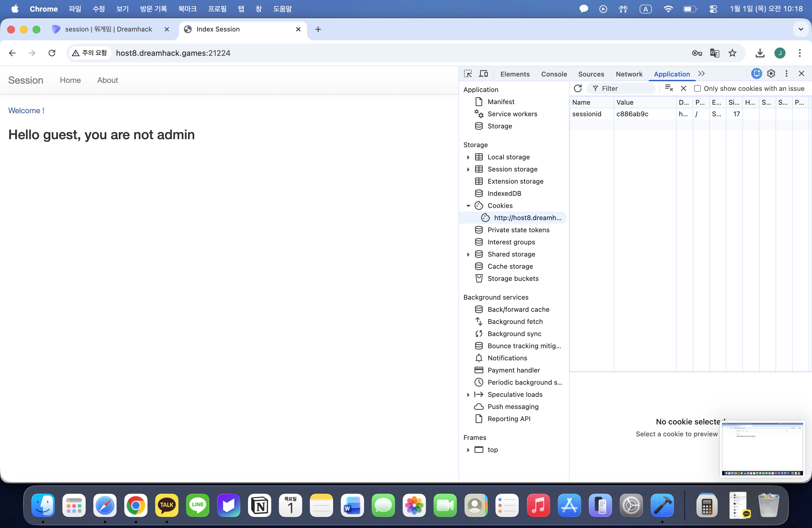
Task: Open the Console tab
Action: (554, 74)
